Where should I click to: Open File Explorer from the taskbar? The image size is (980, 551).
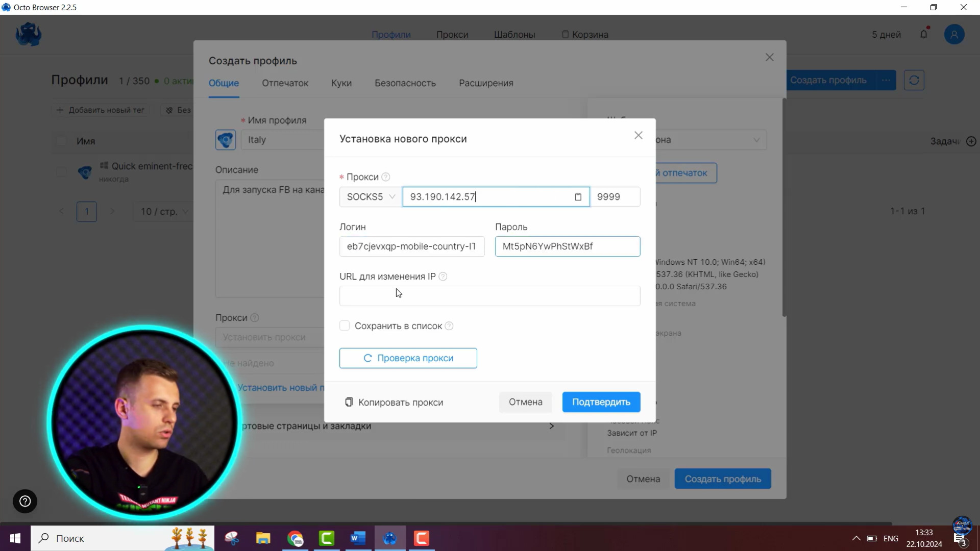click(263, 538)
